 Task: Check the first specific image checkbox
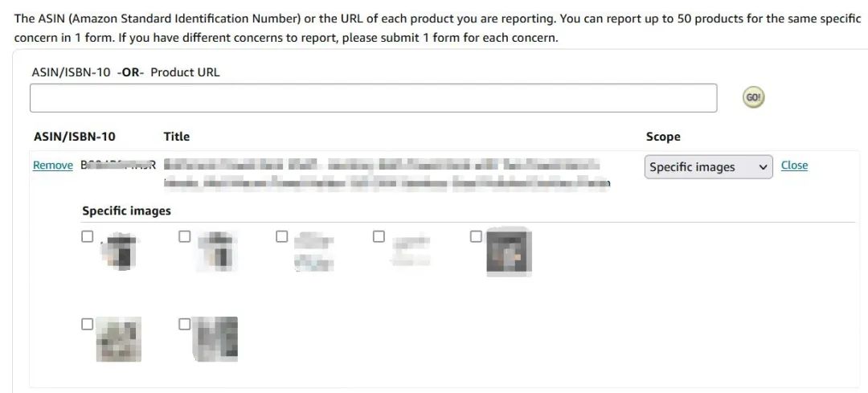pos(88,236)
